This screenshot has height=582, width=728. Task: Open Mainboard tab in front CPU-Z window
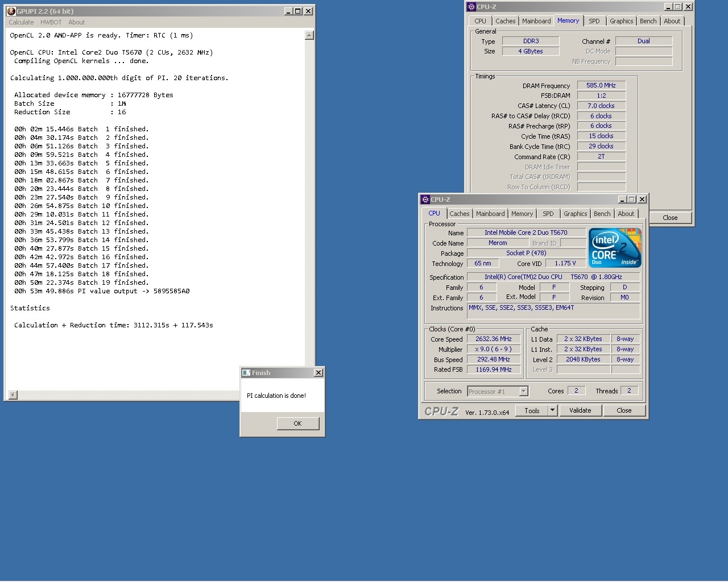490,214
